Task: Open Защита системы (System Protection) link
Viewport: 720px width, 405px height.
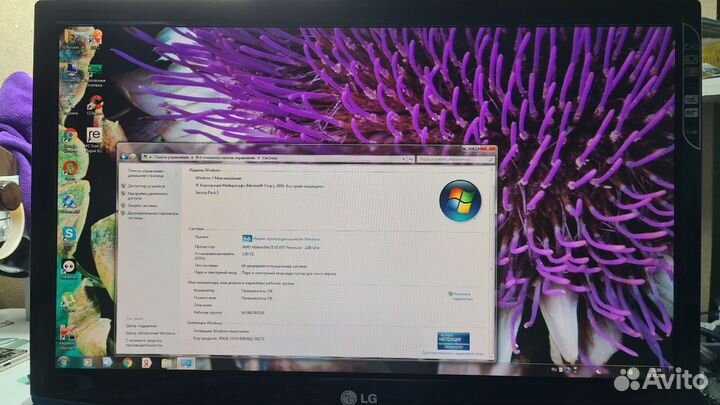Action: 146,205
